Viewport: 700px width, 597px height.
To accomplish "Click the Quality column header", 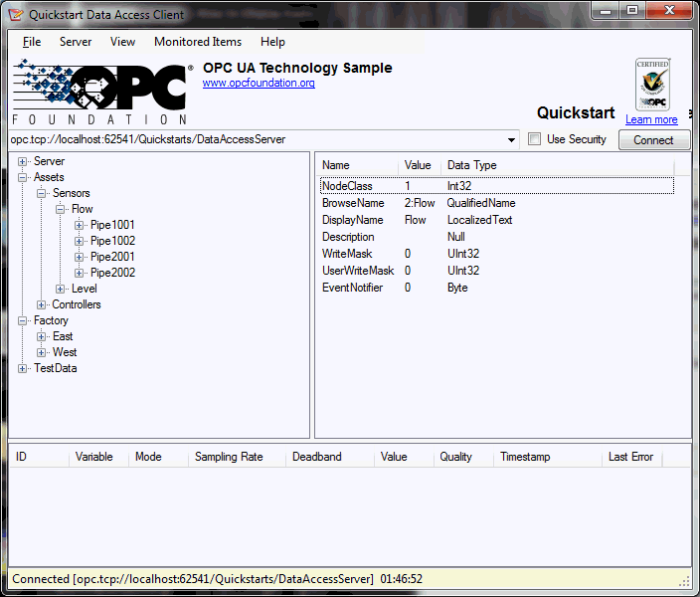I will click(x=463, y=457).
